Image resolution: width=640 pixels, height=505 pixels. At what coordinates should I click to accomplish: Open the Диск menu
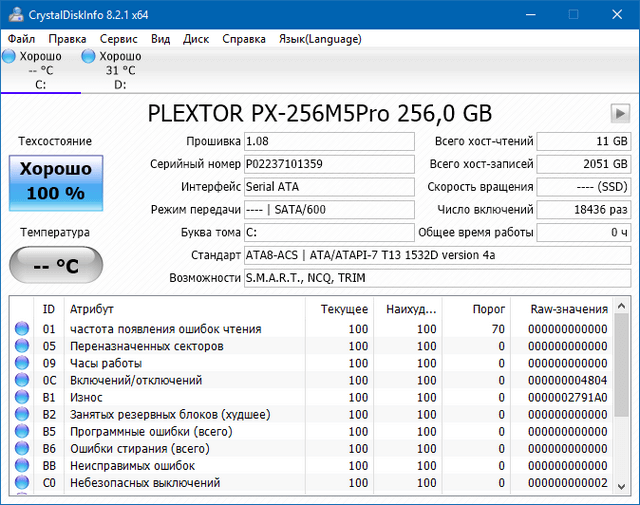(196, 39)
